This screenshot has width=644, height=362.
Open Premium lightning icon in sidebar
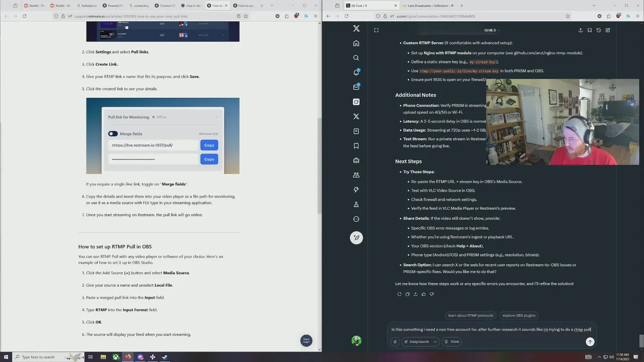coord(356,190)
